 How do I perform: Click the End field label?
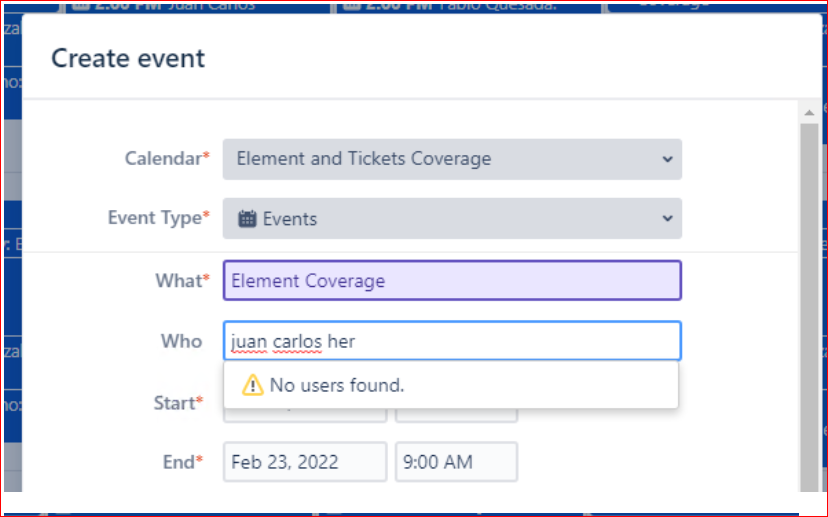pyautogui.click(x=178, y=462)
